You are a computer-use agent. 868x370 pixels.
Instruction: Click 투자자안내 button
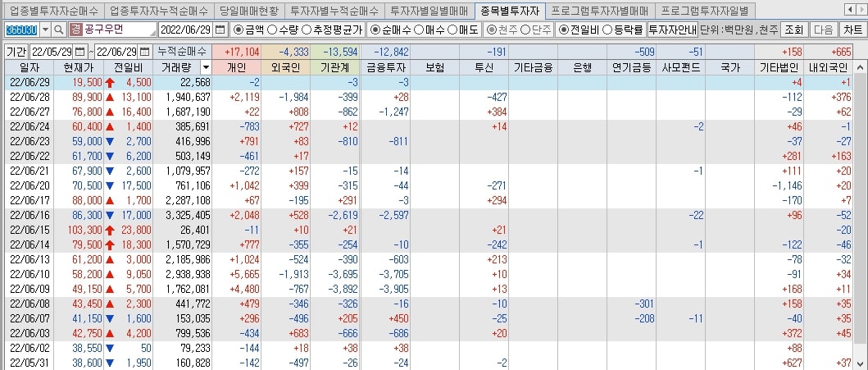point(673,30)
